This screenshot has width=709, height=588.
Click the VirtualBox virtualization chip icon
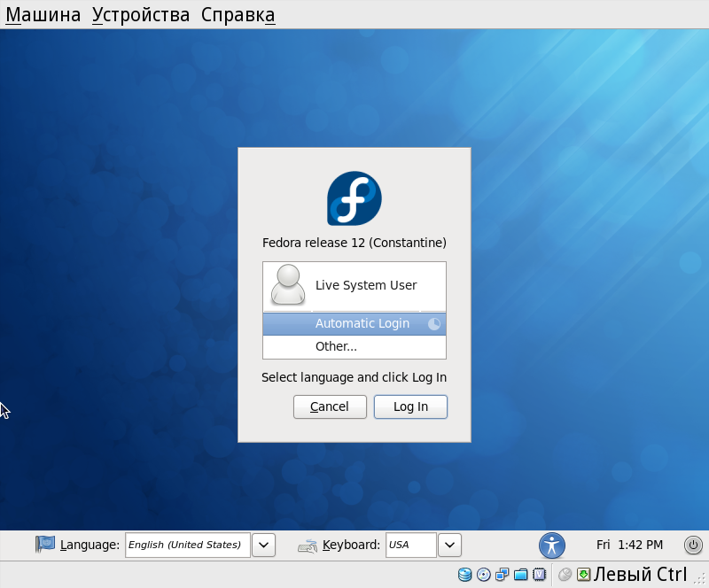point(540,575)
